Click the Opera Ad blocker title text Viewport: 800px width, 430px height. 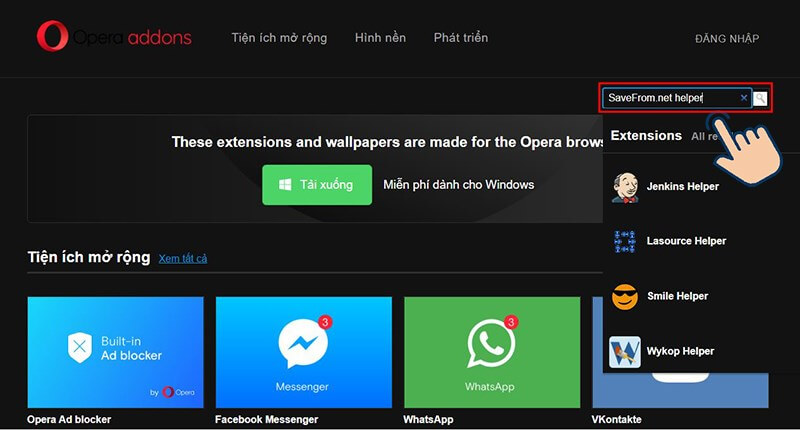(69, 419)
